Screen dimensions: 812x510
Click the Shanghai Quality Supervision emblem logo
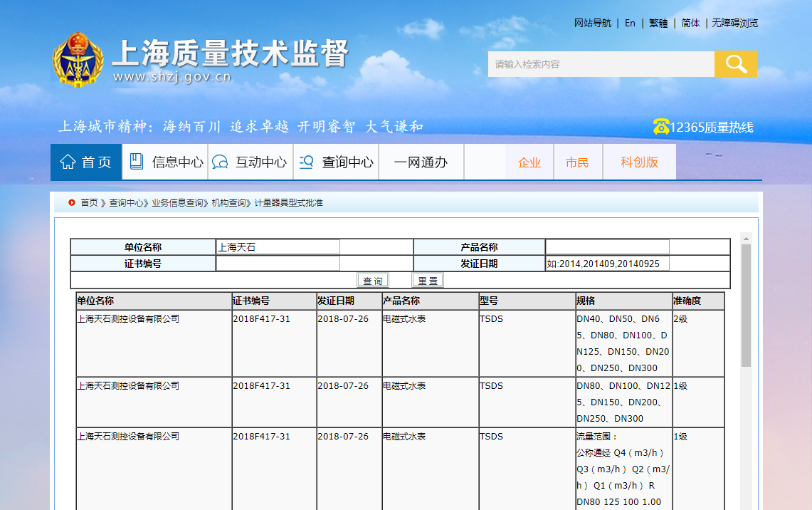click(x=78, y=60)
